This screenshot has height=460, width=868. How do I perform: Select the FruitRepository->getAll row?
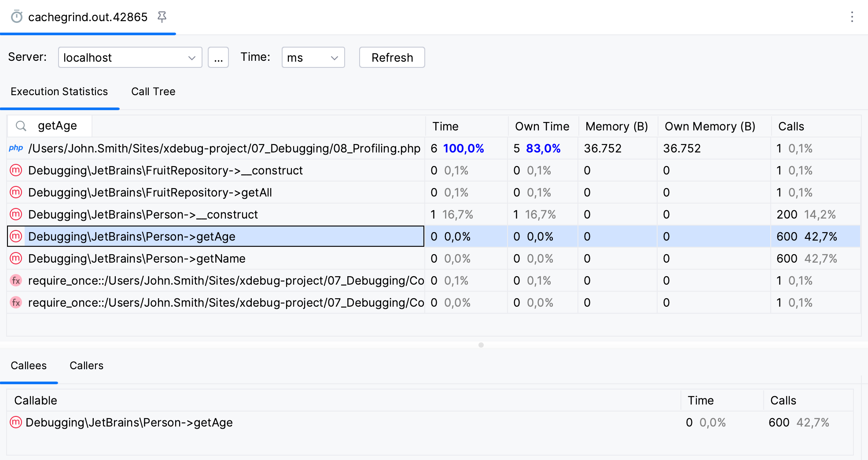(x=150, y=193)
